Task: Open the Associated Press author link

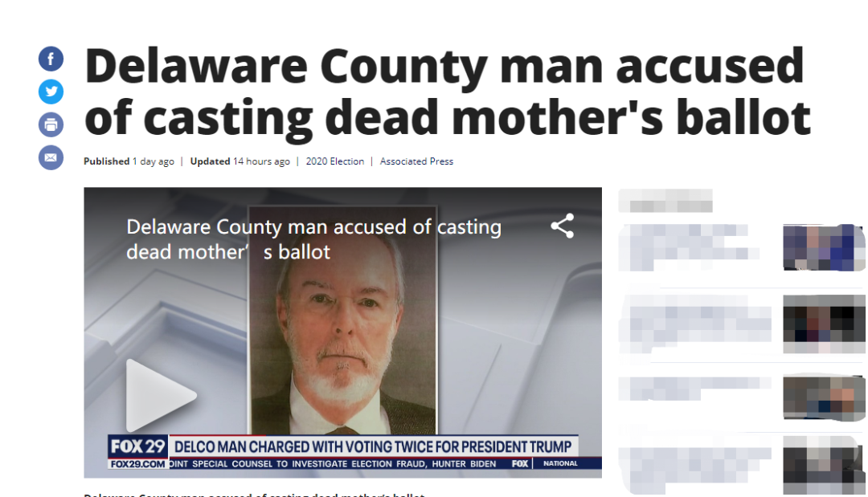Action: pyautogui.click(x=416, y=161)
